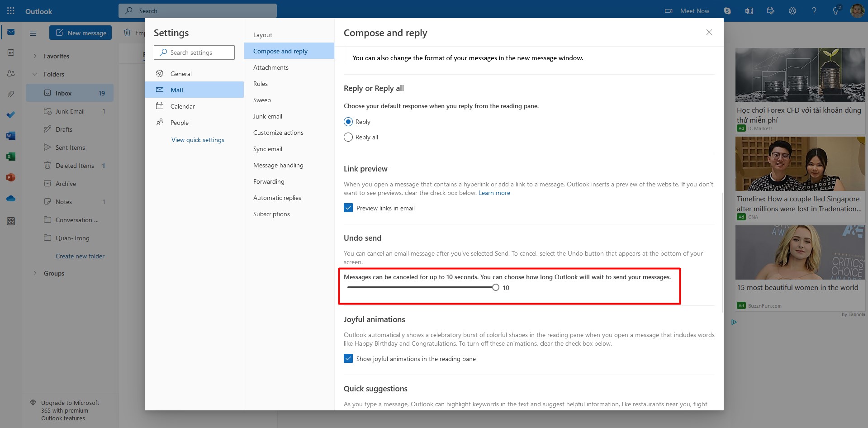Screen dimensions: 868x428
Task: Open OneDrive cloud icon in left rail
Action: 11,199
